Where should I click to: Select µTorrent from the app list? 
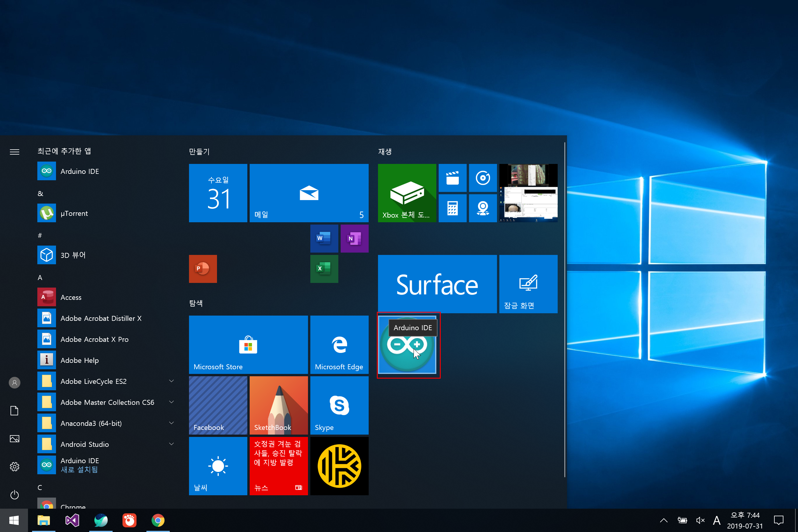point(74,213)
